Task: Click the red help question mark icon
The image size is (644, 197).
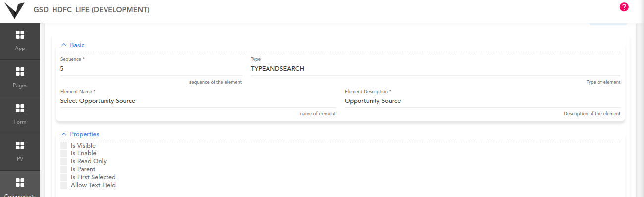Action: [x=624, y=7]
